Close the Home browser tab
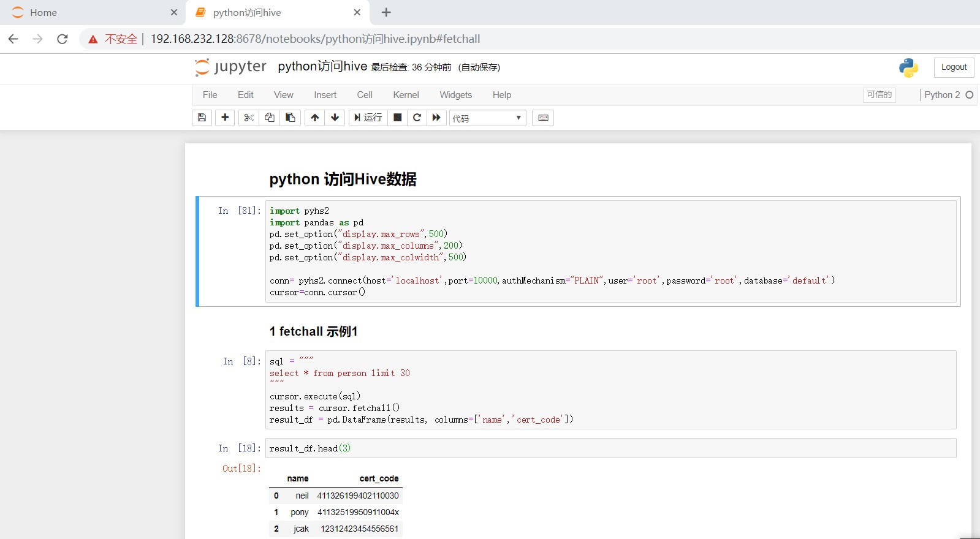Viewport: 980px width, 539px height. pyautogui.click(x=174, y=12)
